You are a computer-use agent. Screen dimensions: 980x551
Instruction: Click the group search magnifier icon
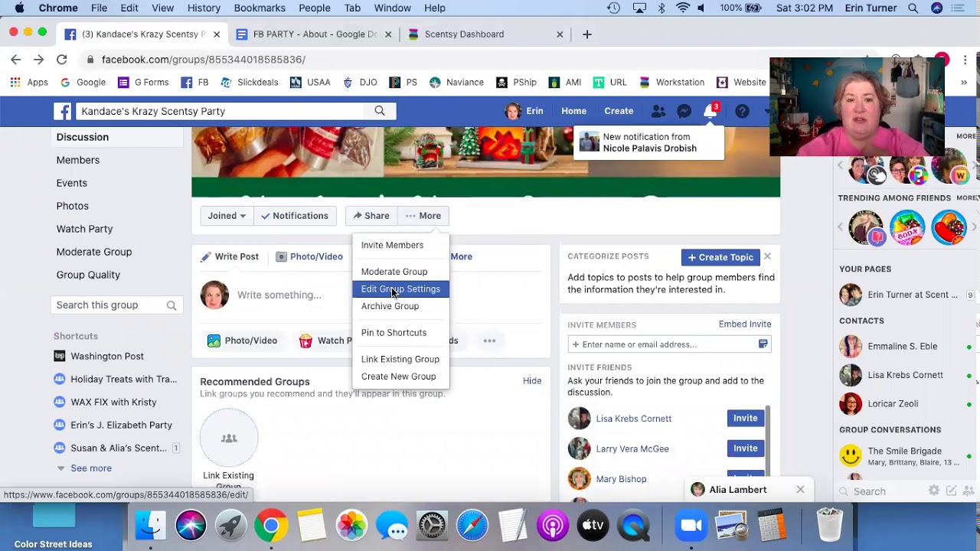pos(171,305)
